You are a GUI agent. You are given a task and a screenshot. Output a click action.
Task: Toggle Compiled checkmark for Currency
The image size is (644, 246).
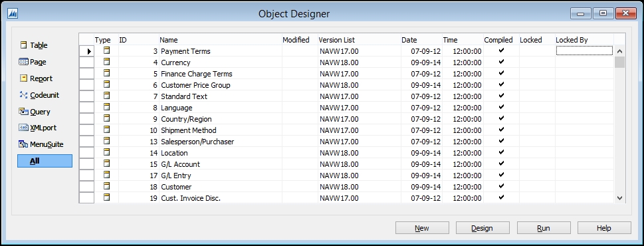click(x=501, y=62)
